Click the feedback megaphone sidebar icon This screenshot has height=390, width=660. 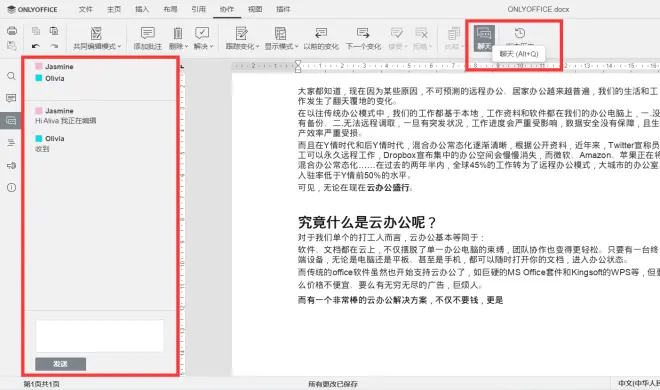11,165
